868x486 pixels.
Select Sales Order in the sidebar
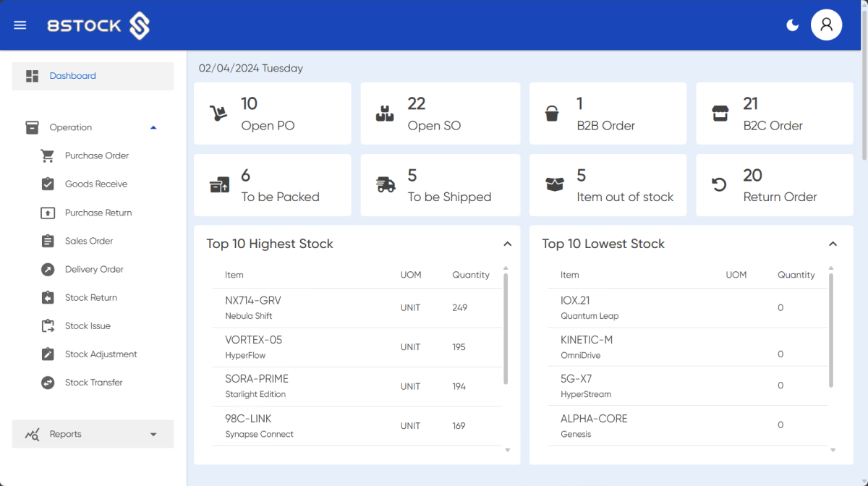pos(46,241)
